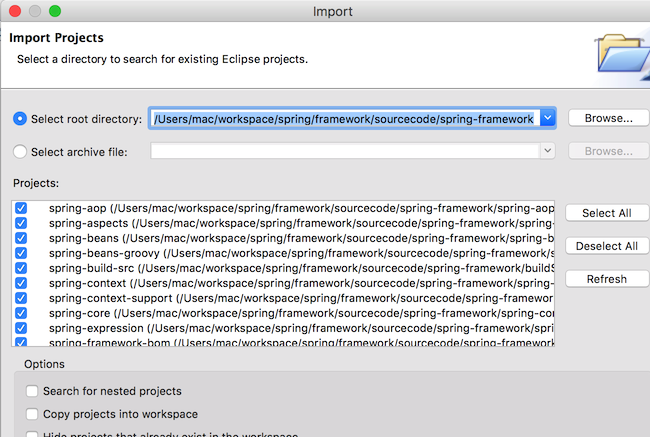Enable Search for nested projects
The image size is (650, 437).
(33, 391)
